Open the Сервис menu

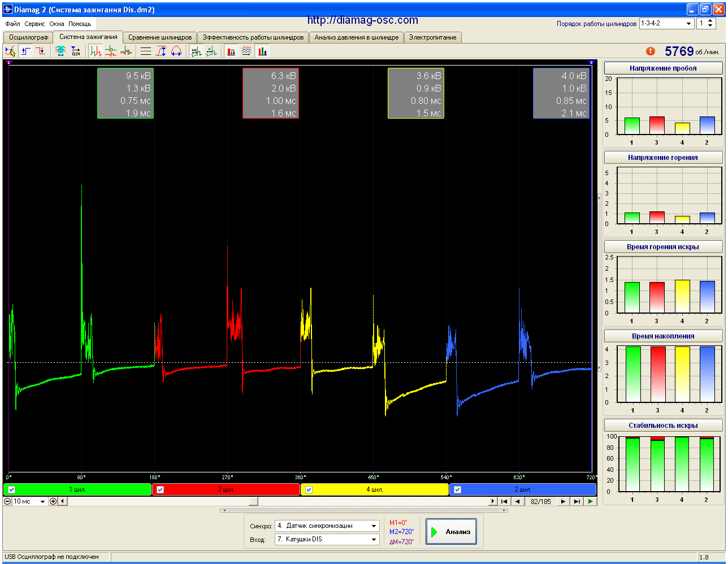[35, 24]
